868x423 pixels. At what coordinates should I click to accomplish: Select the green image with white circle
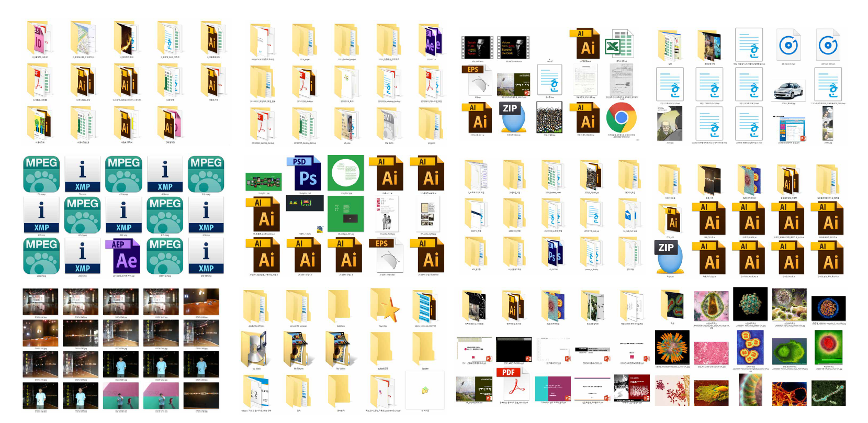(346, 173)
